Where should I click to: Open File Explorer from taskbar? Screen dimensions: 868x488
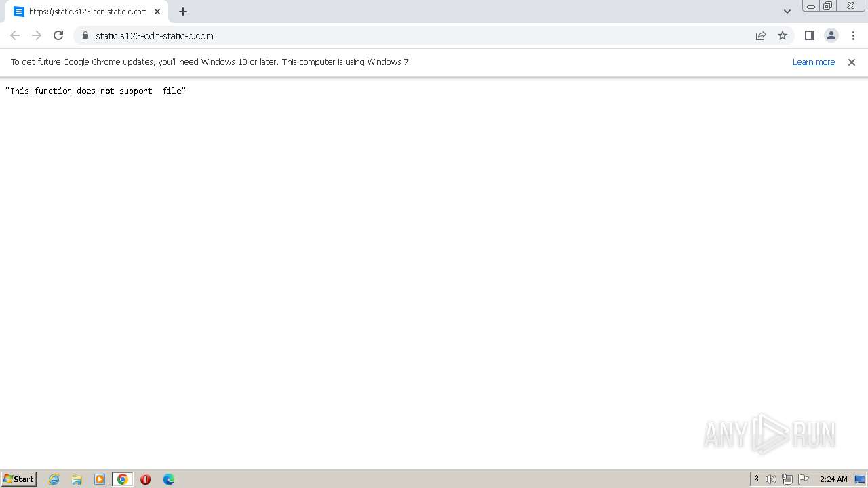77,479
